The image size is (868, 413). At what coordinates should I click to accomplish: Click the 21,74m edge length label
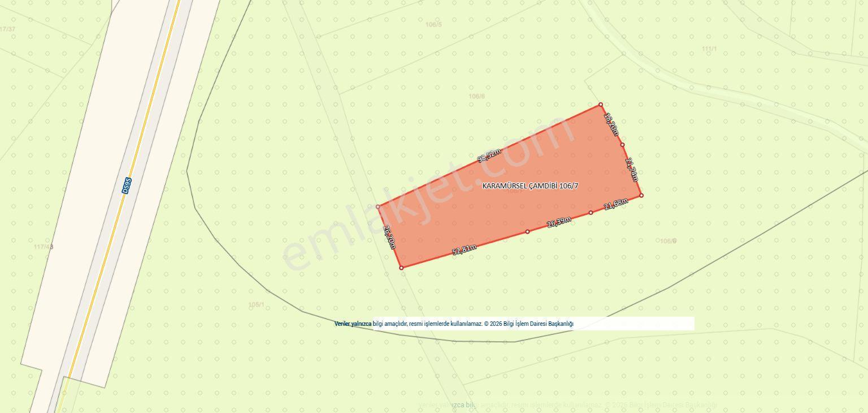point(632,169)
